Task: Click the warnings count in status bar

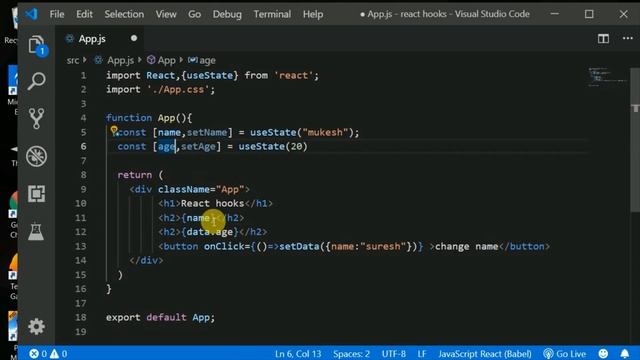Action: (x=59, y=353)
